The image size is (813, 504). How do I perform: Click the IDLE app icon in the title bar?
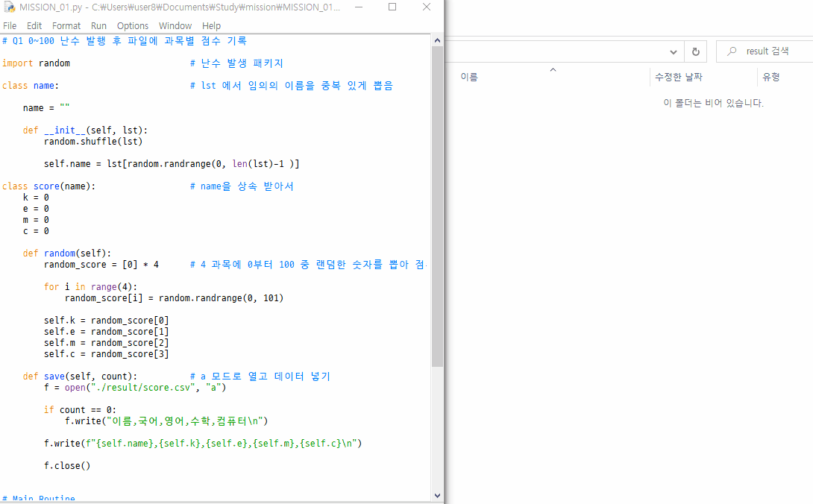coord(9,7)
